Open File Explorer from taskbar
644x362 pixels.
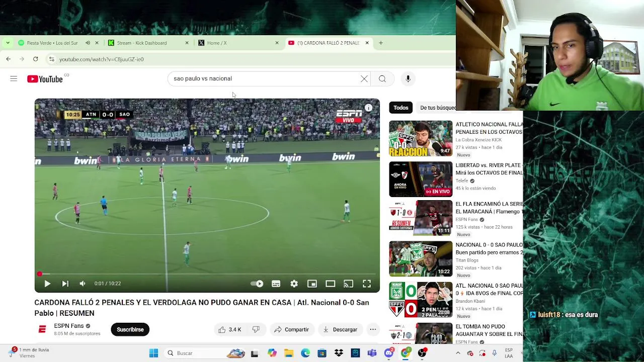289,353
